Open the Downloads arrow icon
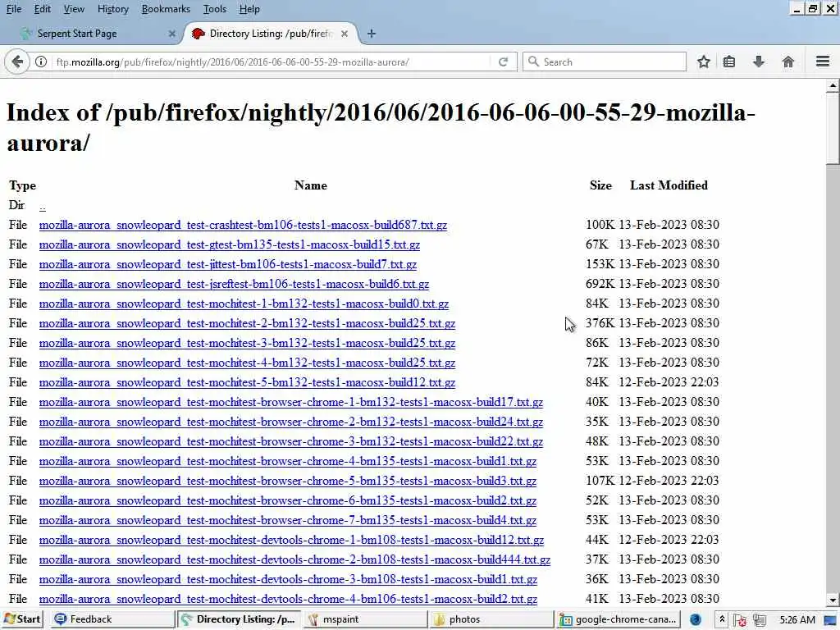Image resolution: width=840 pixels, height=630 pixels. 758,62
